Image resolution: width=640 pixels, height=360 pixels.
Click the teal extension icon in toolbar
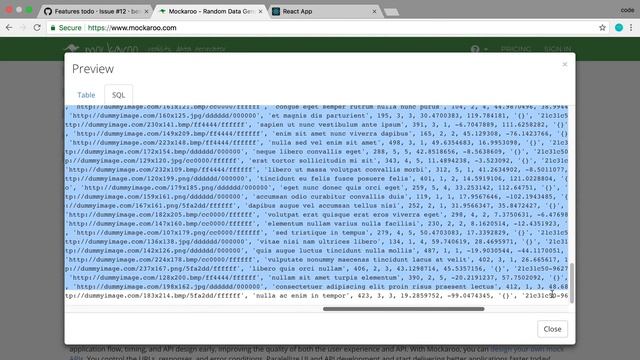(619, 28)
